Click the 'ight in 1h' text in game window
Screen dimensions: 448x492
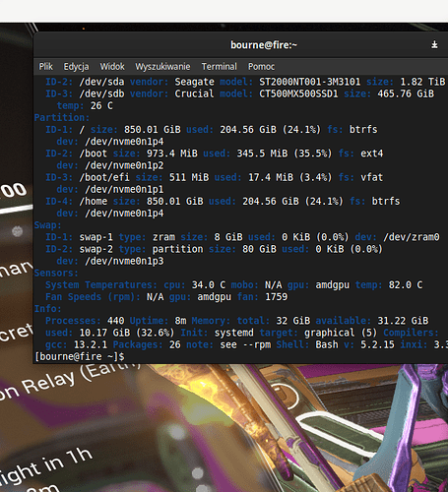tap(46, 465)
